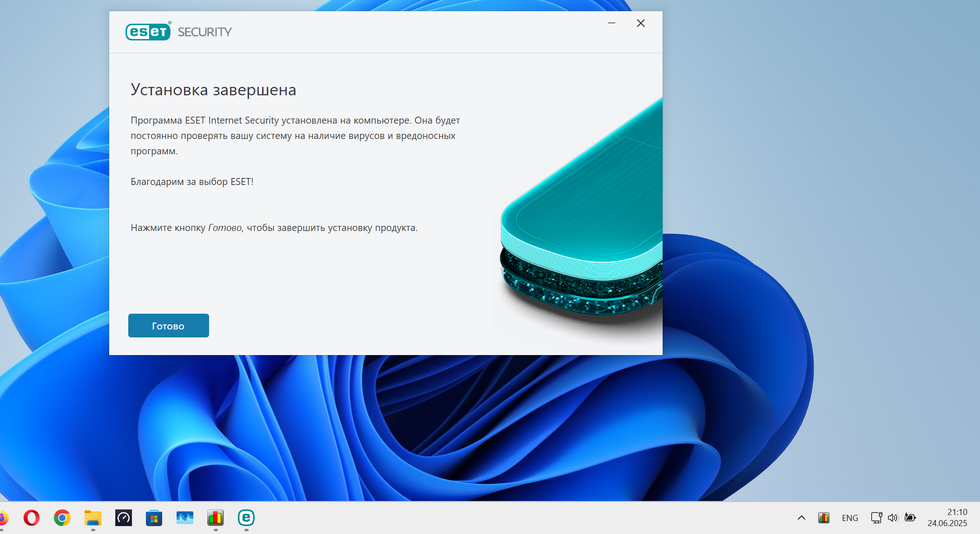Click the Готово button to finish installation
The height and width of the screenshot is (534, 980).
tap(168, 325)
